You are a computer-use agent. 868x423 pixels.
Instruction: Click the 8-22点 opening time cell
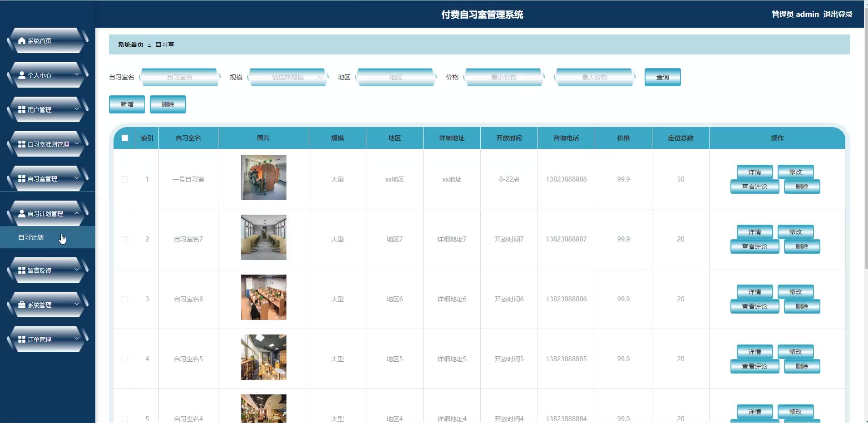point(509,179)
